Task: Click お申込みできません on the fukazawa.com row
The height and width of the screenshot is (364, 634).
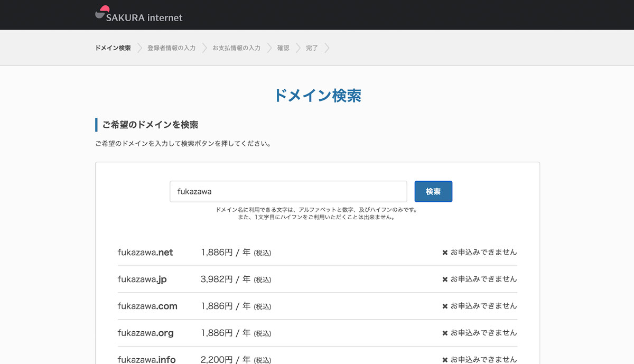Action: [x=483, y=306]
